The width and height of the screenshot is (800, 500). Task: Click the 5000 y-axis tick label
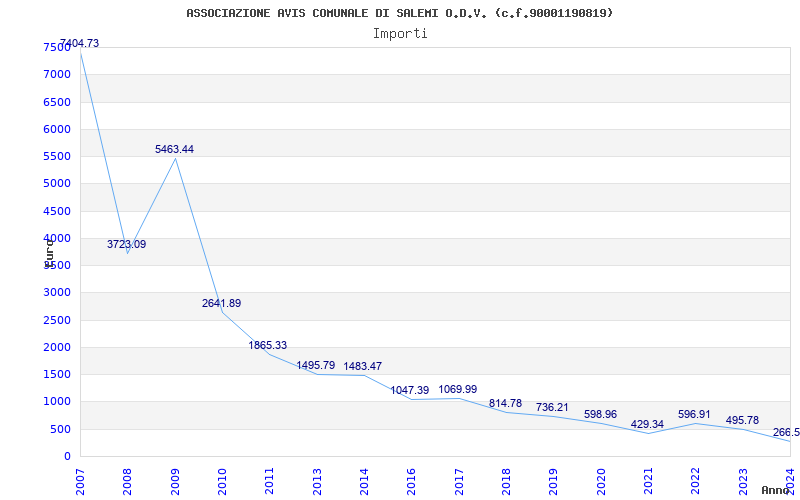pos(57,184)
